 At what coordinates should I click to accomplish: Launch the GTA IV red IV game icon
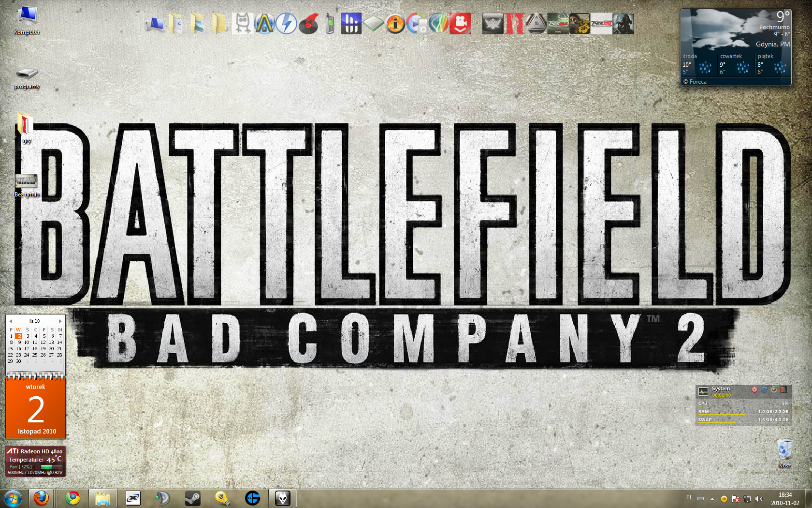click(x=514, y=23)
